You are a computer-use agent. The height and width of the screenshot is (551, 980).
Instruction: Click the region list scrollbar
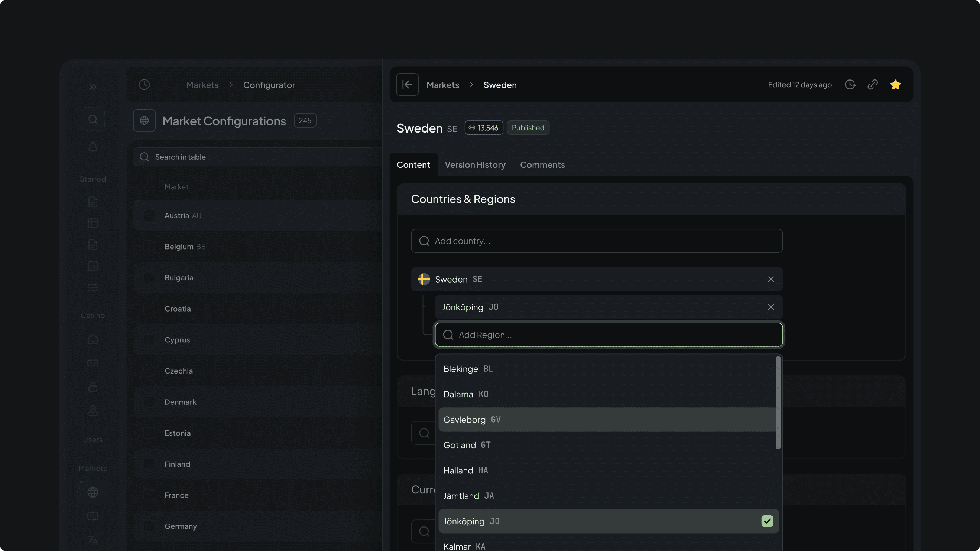click(778, 402)
